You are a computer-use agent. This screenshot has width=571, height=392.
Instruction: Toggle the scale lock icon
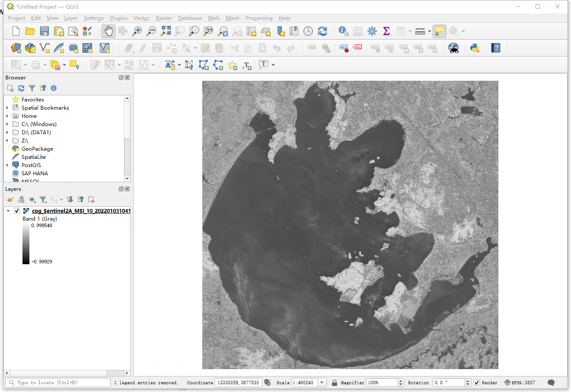(335, 383)
